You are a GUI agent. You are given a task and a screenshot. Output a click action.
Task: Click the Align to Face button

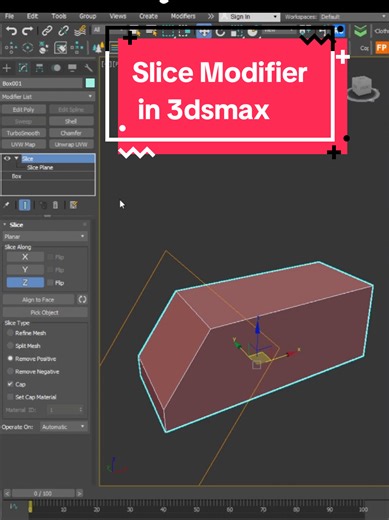click(x=38, y=299)
